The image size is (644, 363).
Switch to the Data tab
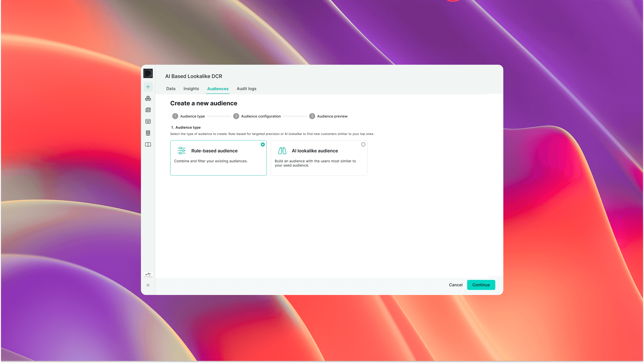(171, 89)
